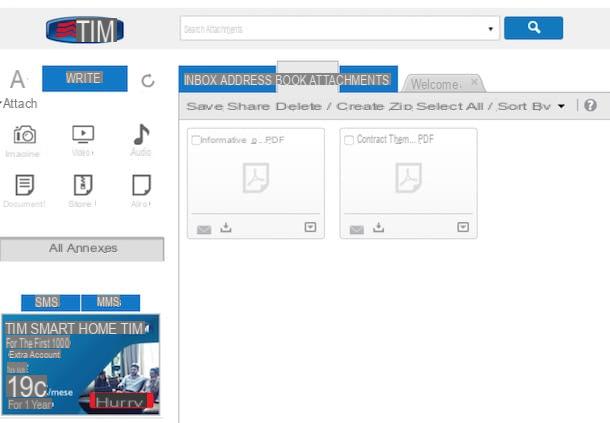Open the search attachments dropdown arrow
Screen dimensions: 610x423
(x=491, y=29)
